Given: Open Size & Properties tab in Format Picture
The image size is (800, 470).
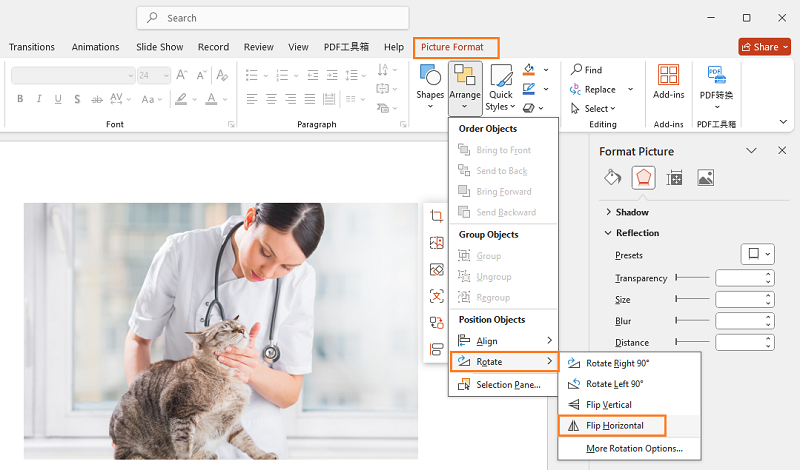Looking at the screenshot, I should pos(674,178).
